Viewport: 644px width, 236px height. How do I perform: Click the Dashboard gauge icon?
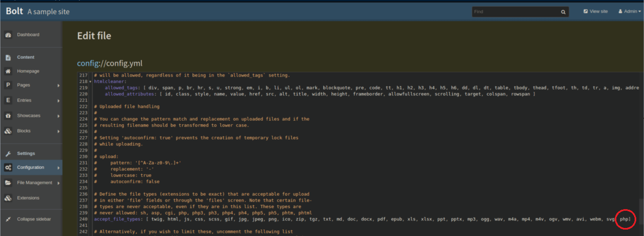[x=8, y=35]
